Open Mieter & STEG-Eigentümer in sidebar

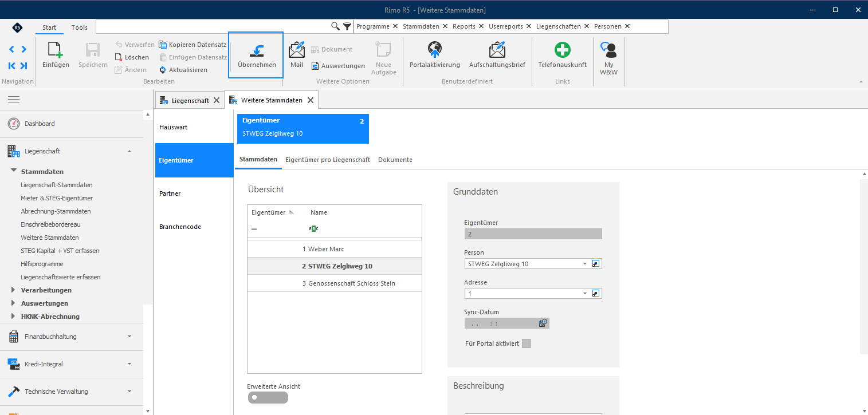(57, 198)
